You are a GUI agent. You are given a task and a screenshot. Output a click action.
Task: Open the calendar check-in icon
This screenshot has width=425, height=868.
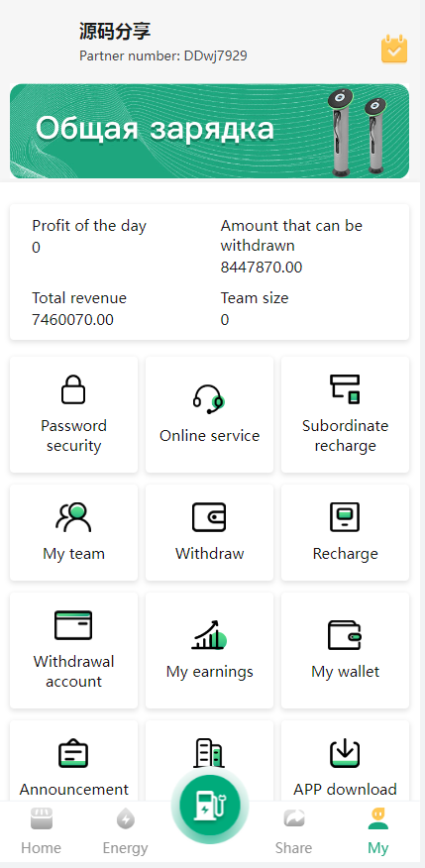point(394,49)
